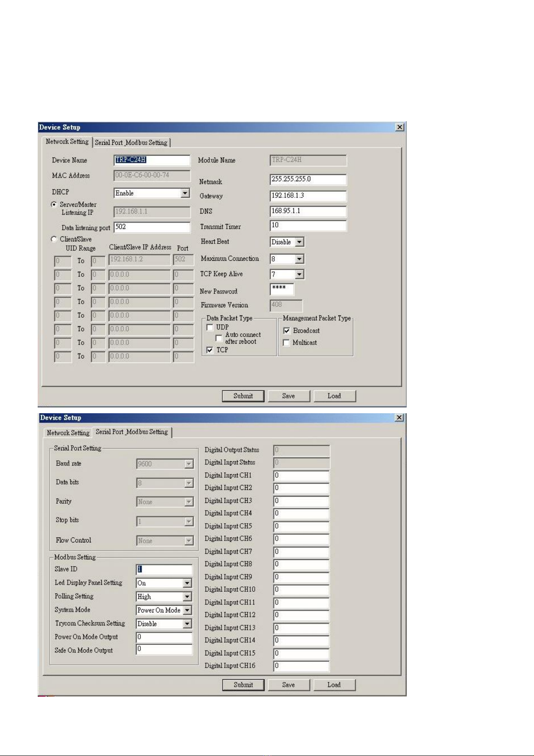Uncheck the Broadcast management packet option
This screenshot has height=756, width=534.
pos(287,331)
